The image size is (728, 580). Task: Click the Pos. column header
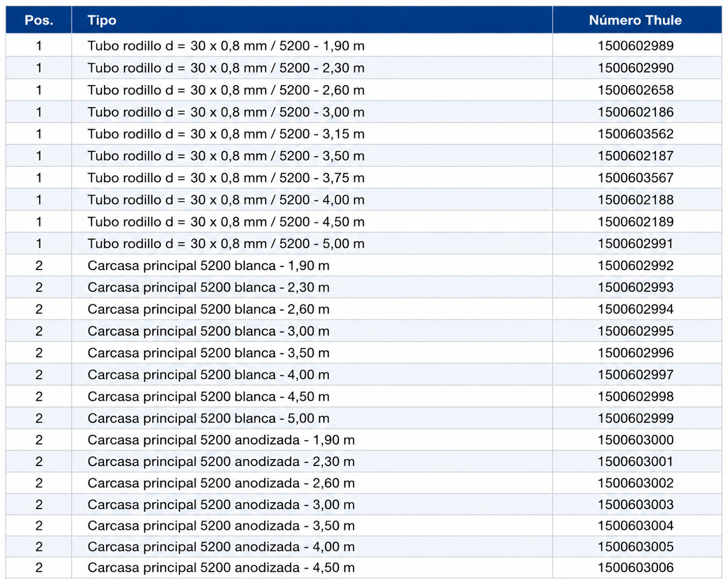click(39, 20)
